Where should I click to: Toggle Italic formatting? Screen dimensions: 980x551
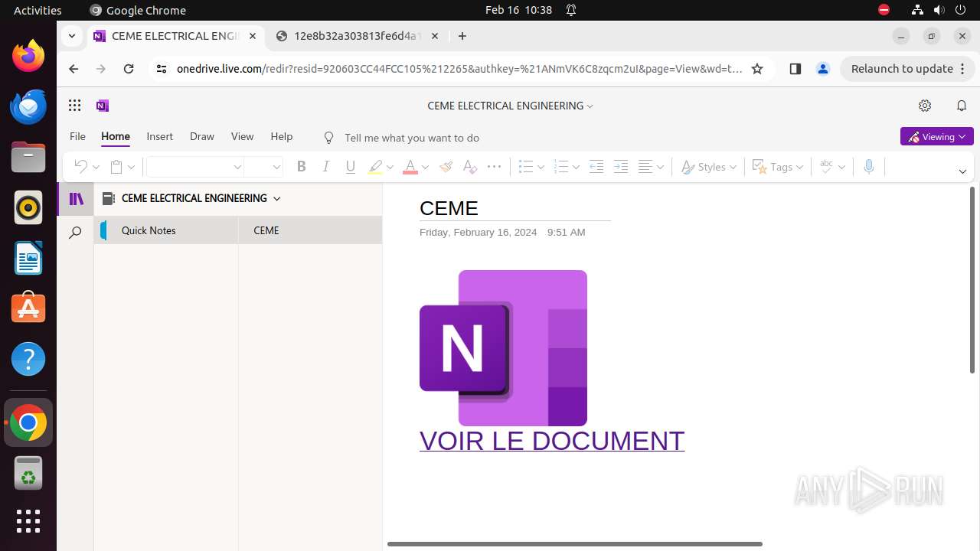coord(326,167)
